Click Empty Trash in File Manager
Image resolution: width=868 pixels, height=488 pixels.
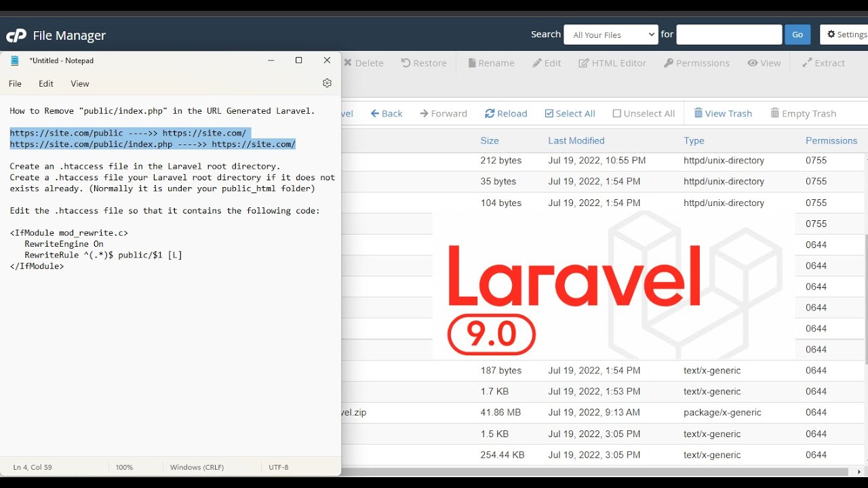[x=804, y=113]
